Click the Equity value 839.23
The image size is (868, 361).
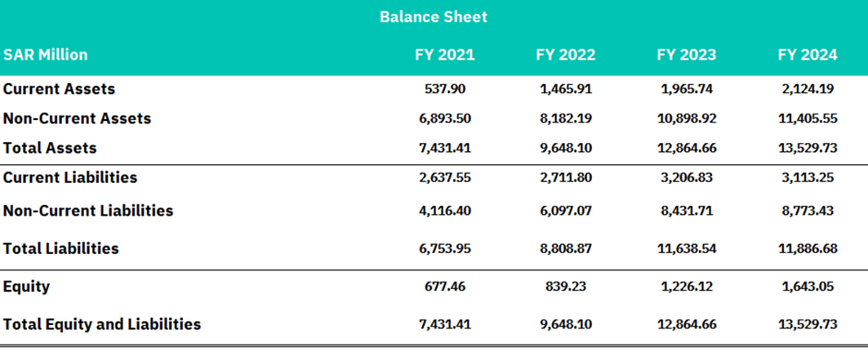point(566,287)
